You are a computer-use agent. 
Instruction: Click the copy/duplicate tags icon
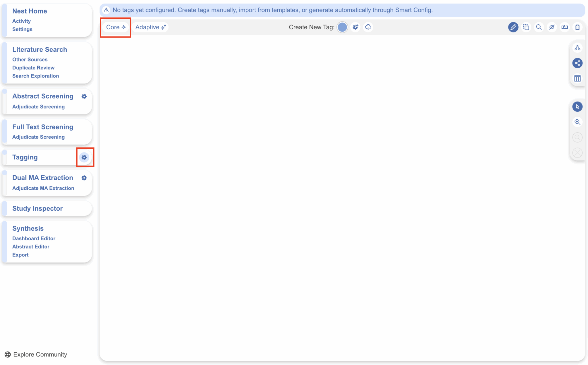tap(526, 27)
